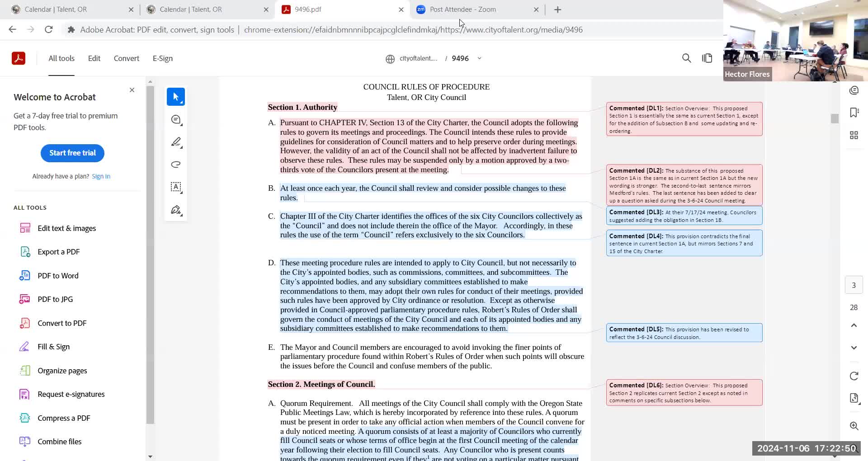Open the pages panel icon beside search
This screenshot has height=461, width=868.
point(707,58)
